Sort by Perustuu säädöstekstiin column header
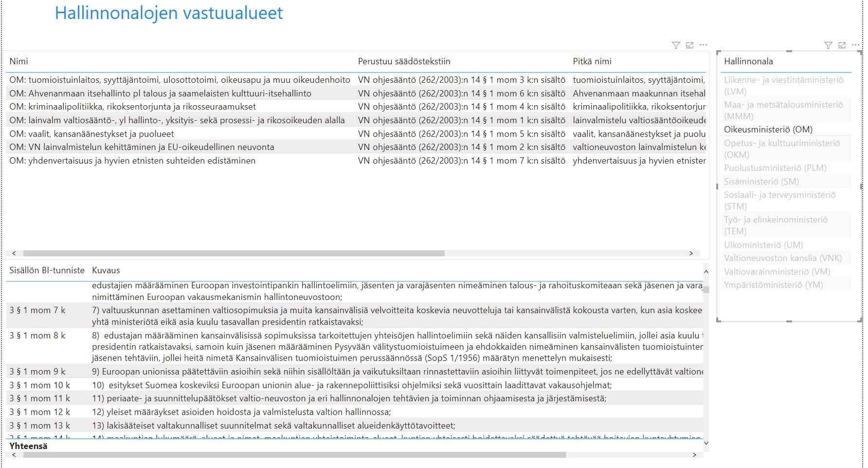Image resolution: width=868 pixels, height=468 pixels. coord(404,61)
